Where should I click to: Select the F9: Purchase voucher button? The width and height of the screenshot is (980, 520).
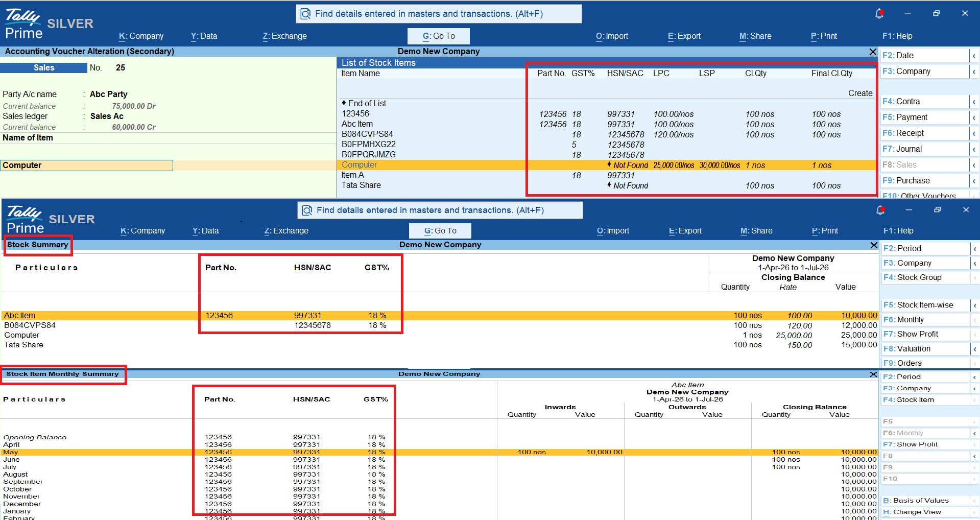point(925,181)
